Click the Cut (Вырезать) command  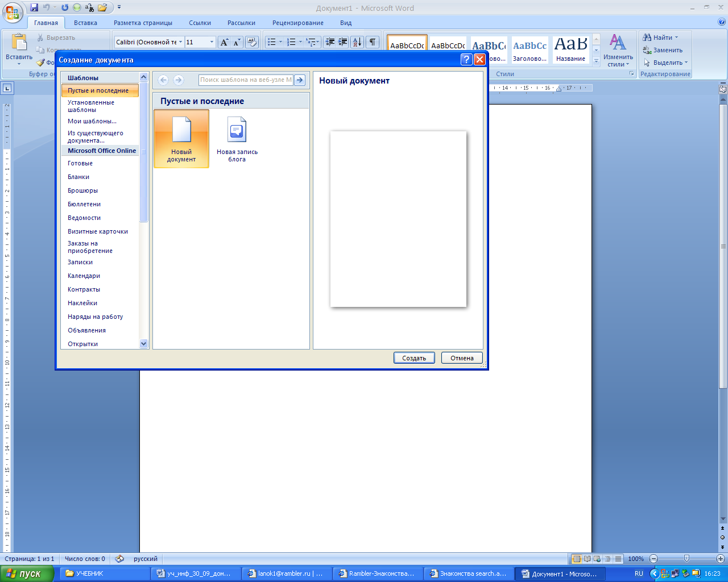[56, 38]
